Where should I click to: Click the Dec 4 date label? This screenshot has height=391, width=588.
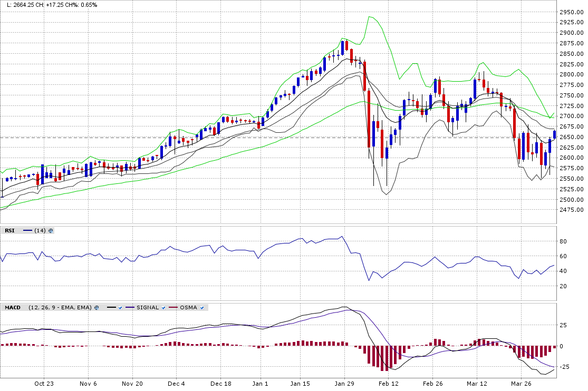coord(176,384)
